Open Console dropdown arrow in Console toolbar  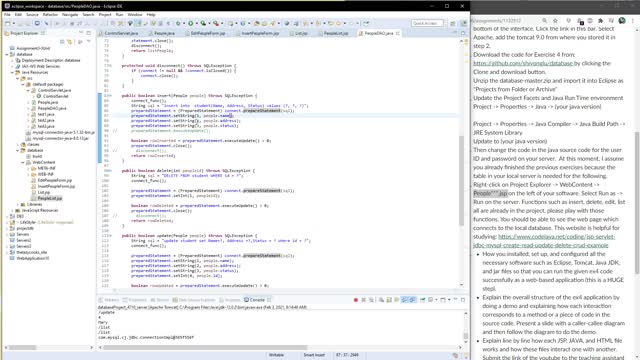point(436,300)
